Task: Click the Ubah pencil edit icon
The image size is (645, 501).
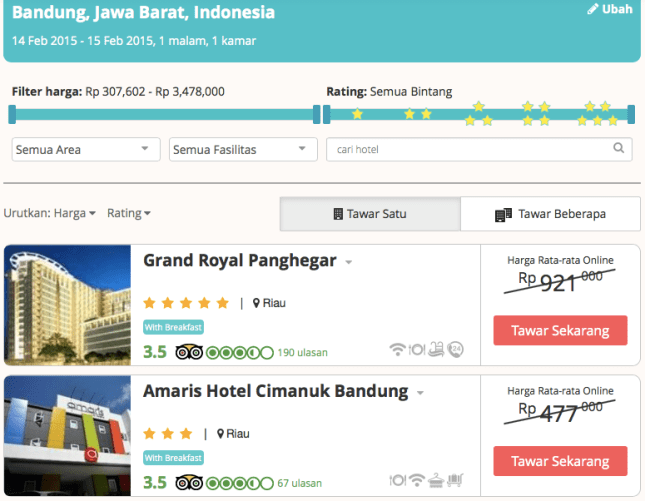Action: point(592,9)
